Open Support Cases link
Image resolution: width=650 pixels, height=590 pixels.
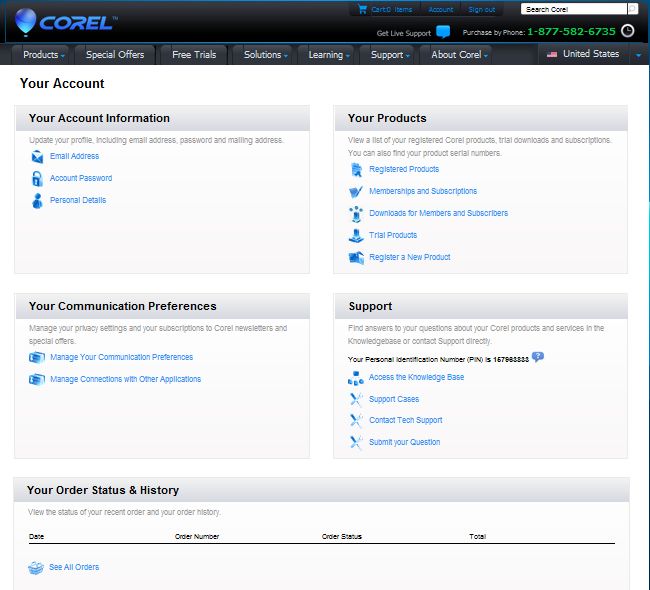tap(394, 399)
